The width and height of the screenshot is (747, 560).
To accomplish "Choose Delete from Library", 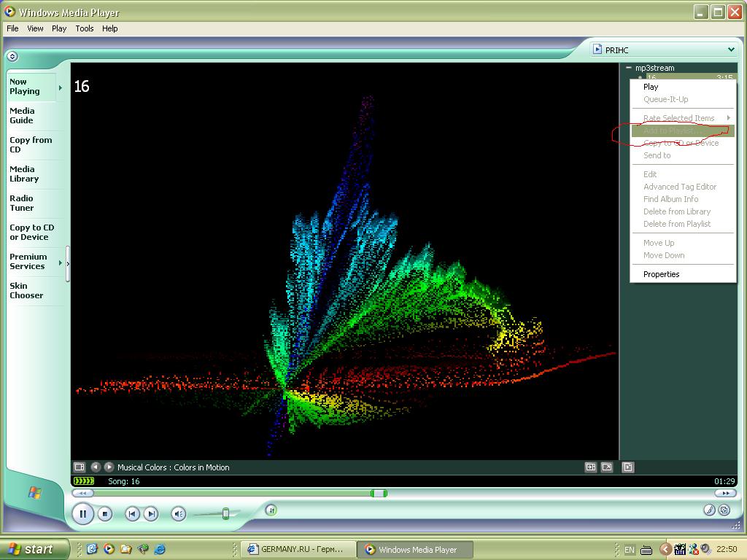I will point(683,211).
